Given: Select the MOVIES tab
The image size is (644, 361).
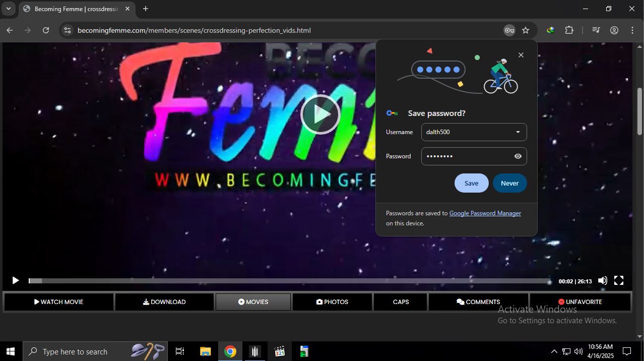Looking at the screenshot, I should coord(253,302).
